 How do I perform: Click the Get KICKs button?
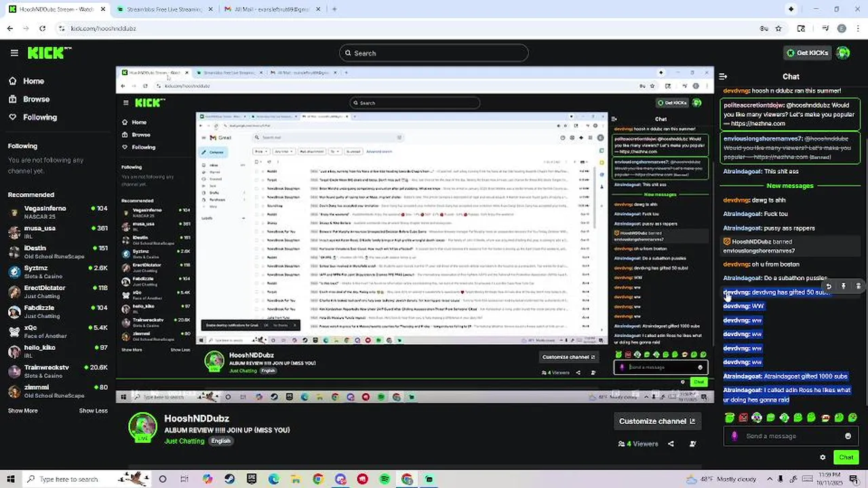pos(807,53)
